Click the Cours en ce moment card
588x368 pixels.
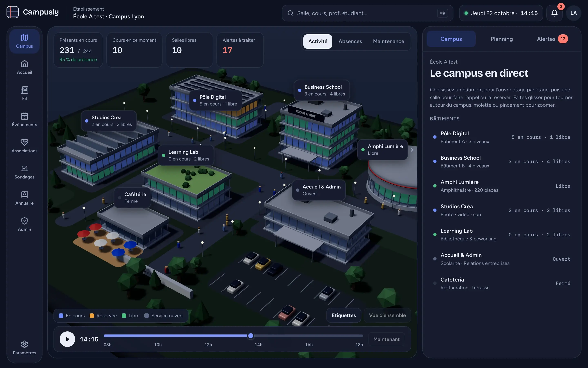(x=134, y=50)
